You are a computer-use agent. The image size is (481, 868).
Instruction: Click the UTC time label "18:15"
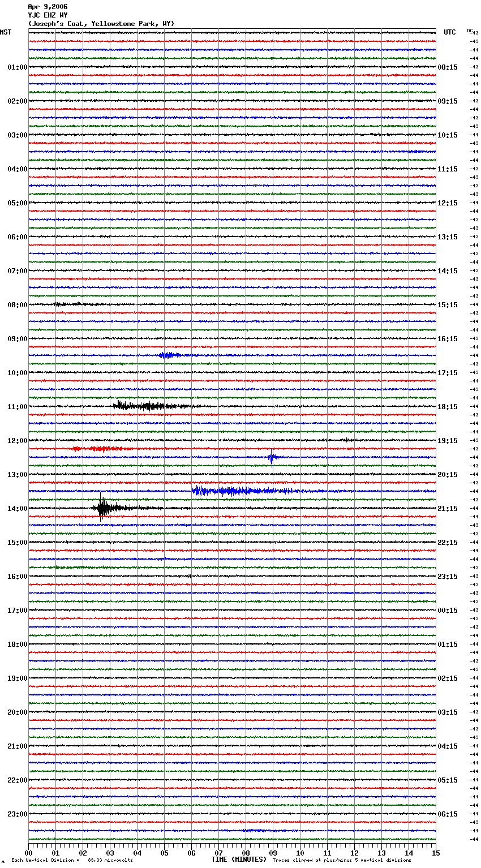pyautogui.click(x=448, y=407)
